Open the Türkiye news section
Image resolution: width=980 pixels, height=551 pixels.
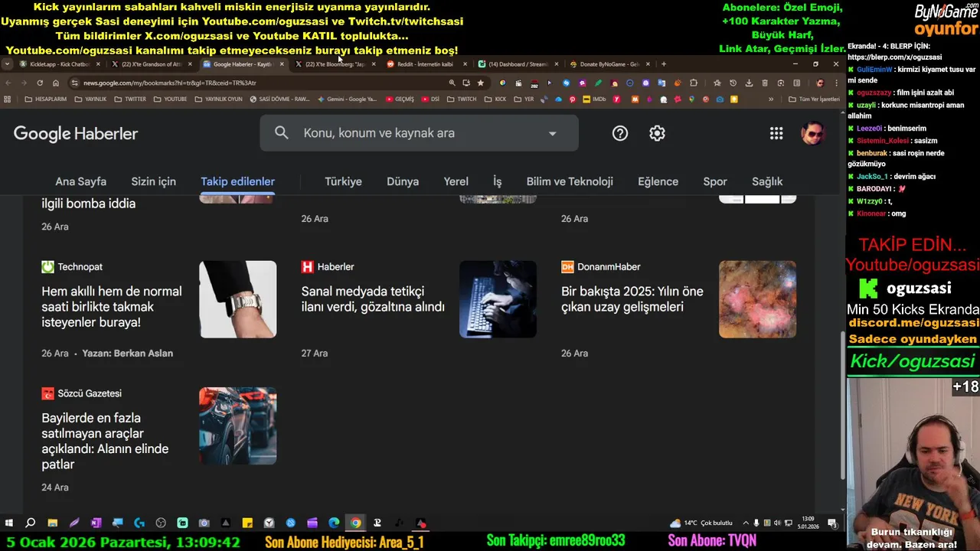click(343, 181)
